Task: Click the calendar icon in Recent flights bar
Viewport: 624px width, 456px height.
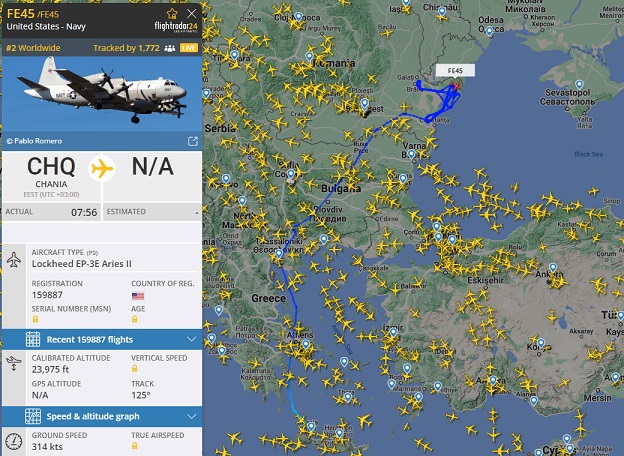Action: [x=33, y=339]
